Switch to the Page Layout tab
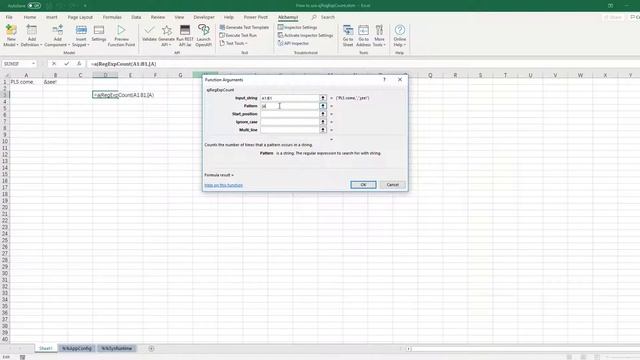This screenshot has height=360, width=640. point(80,17)
